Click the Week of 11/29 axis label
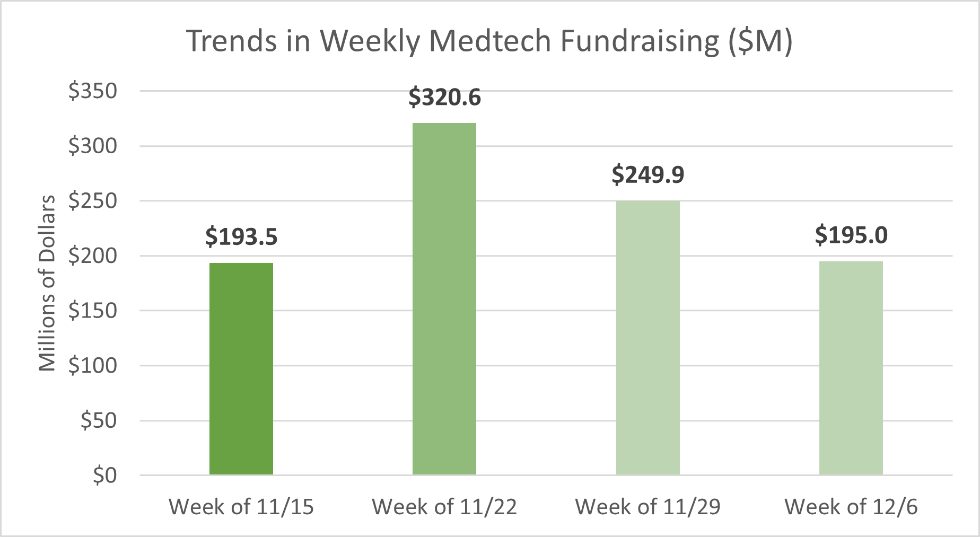Viewport: 980px width, 537px height. [647, 507]
